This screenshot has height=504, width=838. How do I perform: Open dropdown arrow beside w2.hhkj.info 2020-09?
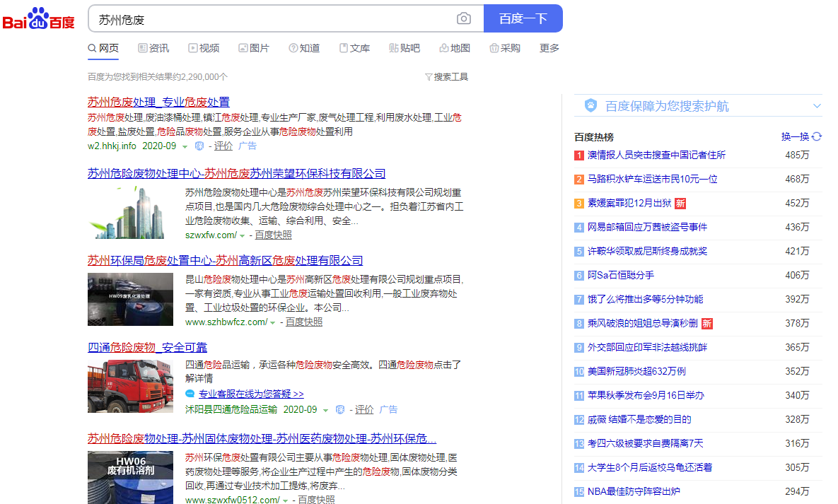(x=185, y=146)
